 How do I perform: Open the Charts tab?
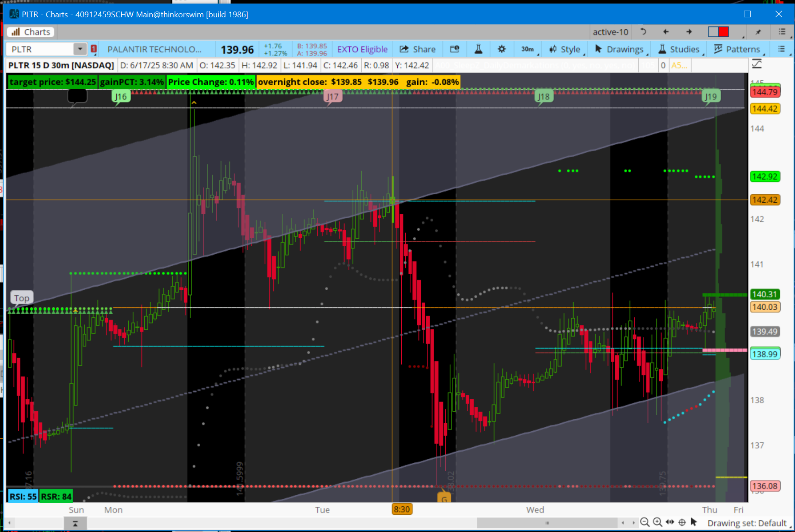tap(31, 32)
